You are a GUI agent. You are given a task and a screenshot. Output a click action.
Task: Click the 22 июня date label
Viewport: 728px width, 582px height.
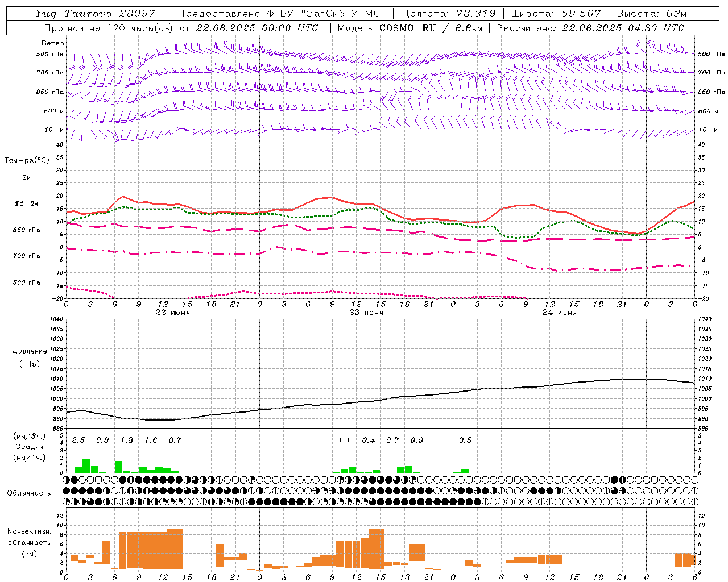click(173, 313)
